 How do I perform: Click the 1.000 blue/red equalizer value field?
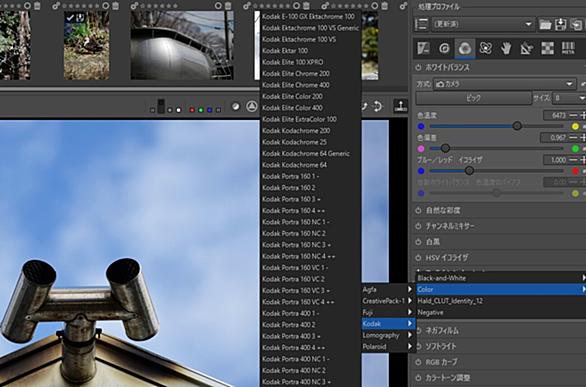click(x=555, y=160)
